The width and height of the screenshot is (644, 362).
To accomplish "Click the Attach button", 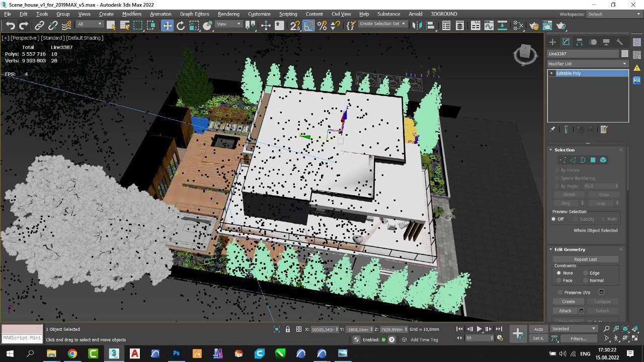I will click(x=565, y=311).
